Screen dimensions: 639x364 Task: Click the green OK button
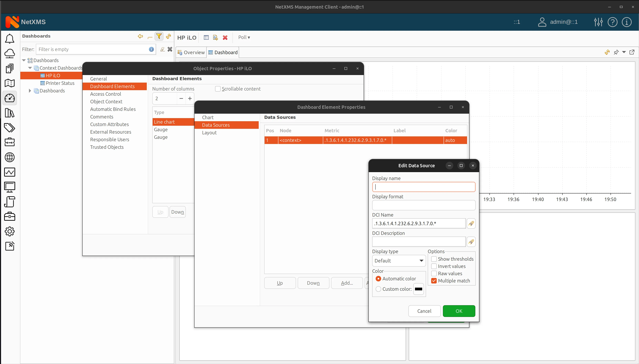pos(459,311)
